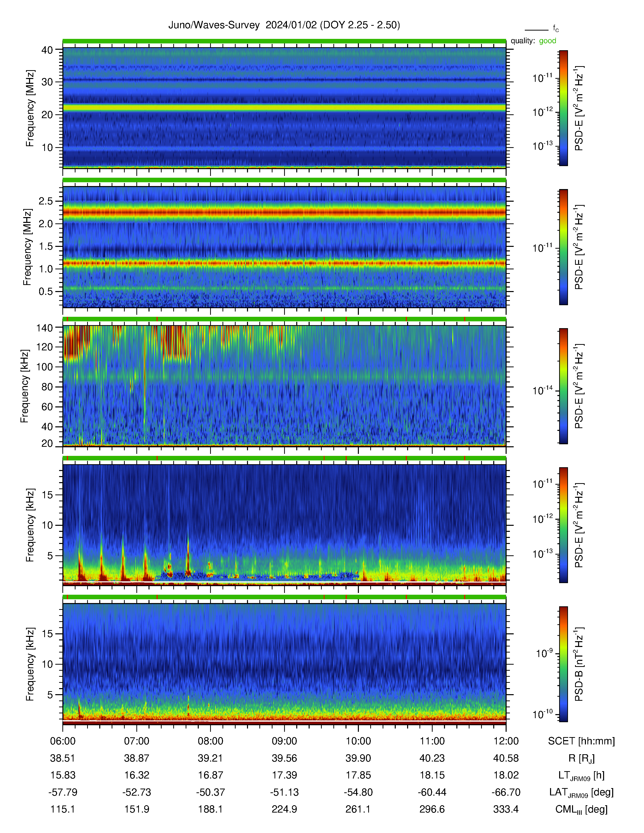
Task: Click the red 2.25 MHz emission band
Action: pyautogui.click(x=284, y=212)
